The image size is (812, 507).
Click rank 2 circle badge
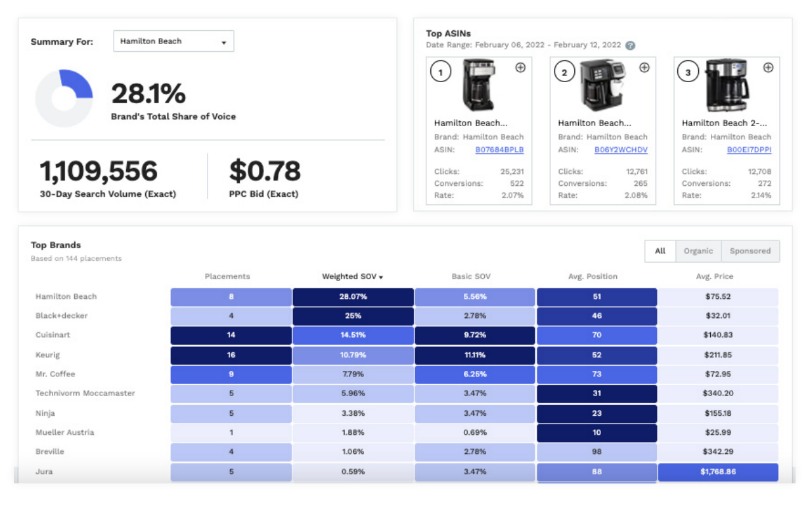coord(564,72)
